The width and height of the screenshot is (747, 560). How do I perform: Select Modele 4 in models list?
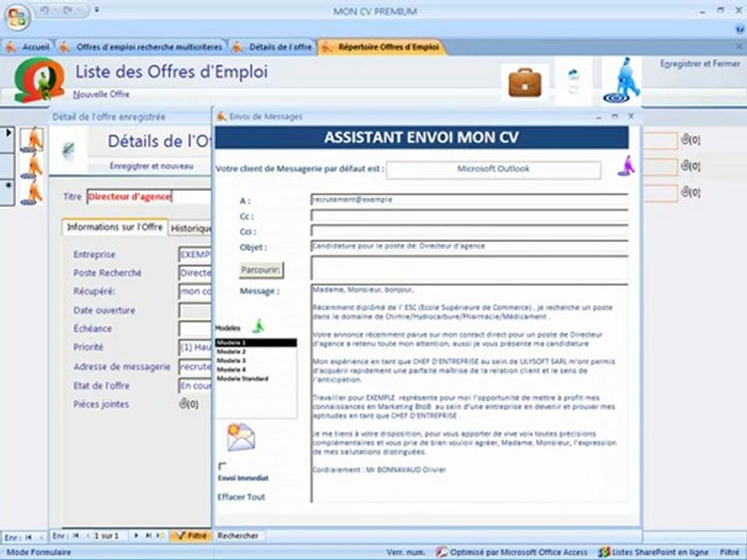click(256, 369)
